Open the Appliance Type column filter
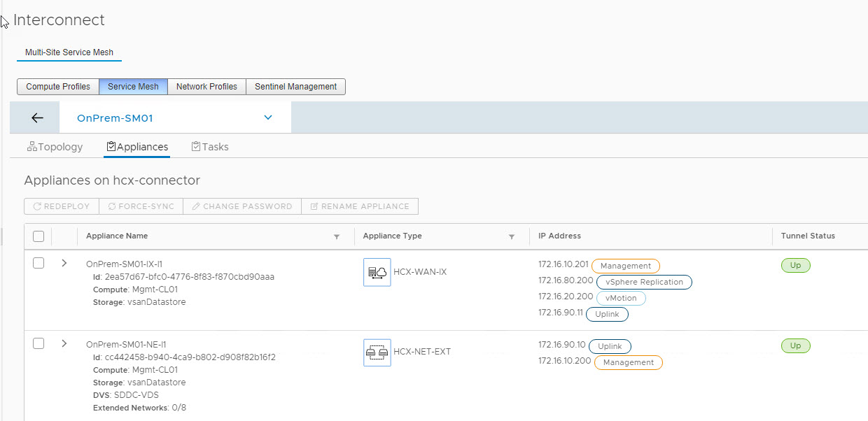The width and height of the screenshot is (868, 421). coord(512,237)
